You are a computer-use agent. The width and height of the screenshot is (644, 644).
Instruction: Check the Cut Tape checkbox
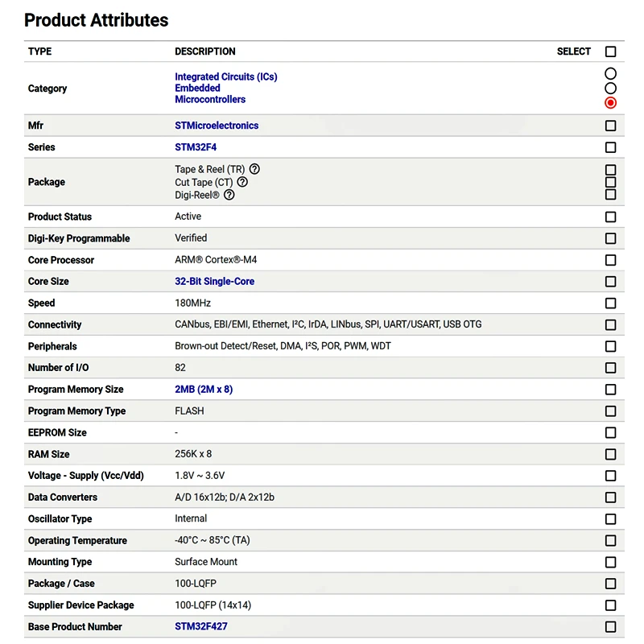click(x=611, y=182)
